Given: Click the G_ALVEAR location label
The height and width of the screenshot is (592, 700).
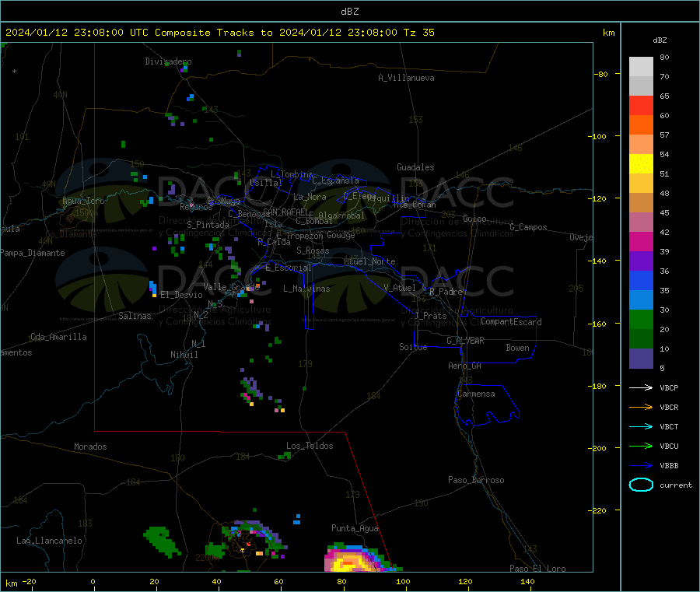Looking at the screenshot, I should [x=465, y=341].
